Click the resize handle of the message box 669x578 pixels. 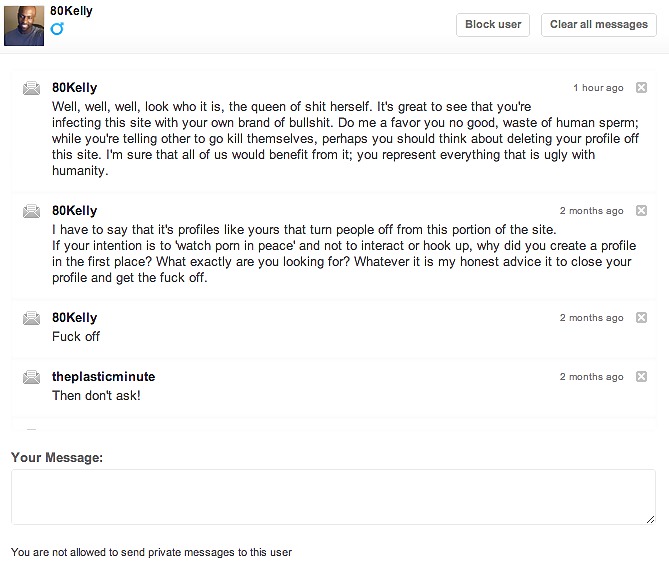[650, 519]
